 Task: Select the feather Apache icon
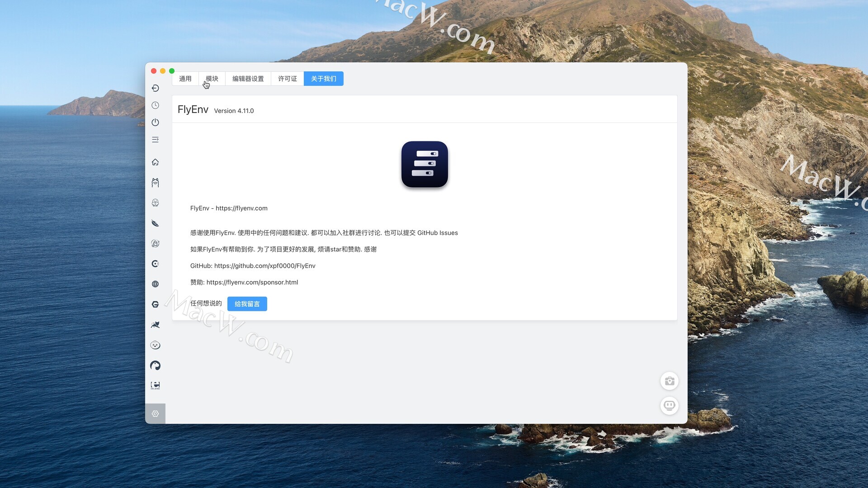click(x=155, y=223)
